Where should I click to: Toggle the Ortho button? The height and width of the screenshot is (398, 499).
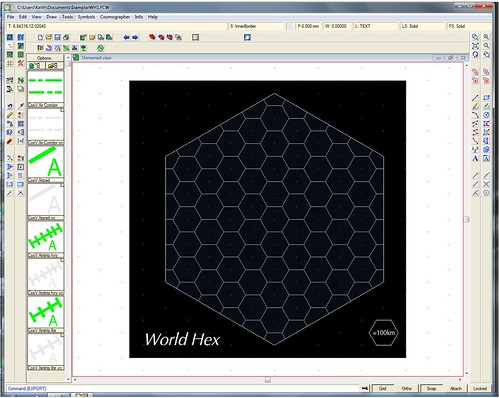pyautogui.click(x=407, y=388)
